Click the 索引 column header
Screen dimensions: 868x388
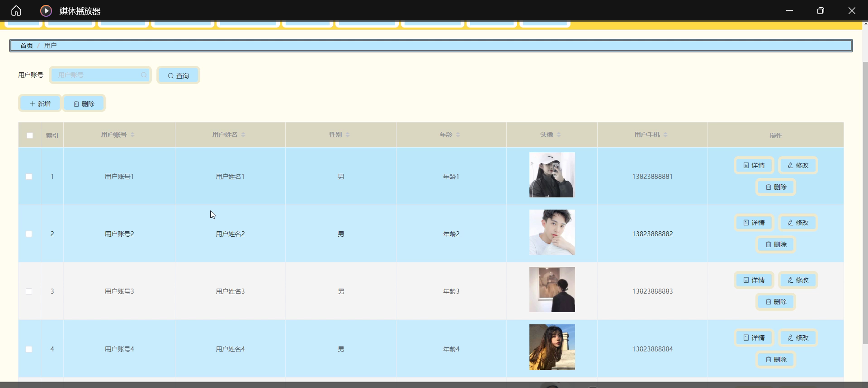(52, 136)
